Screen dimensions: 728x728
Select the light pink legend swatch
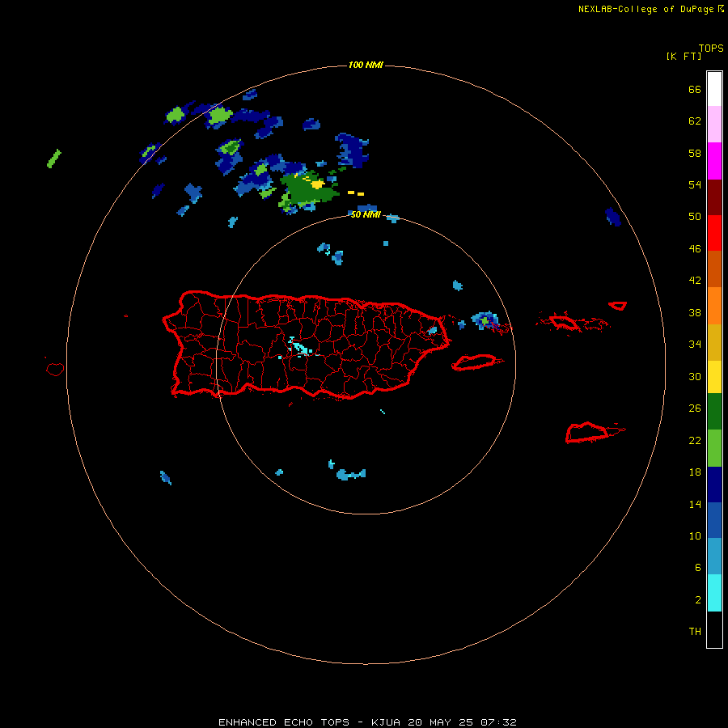pyautogui.click(x=714, y=124)
